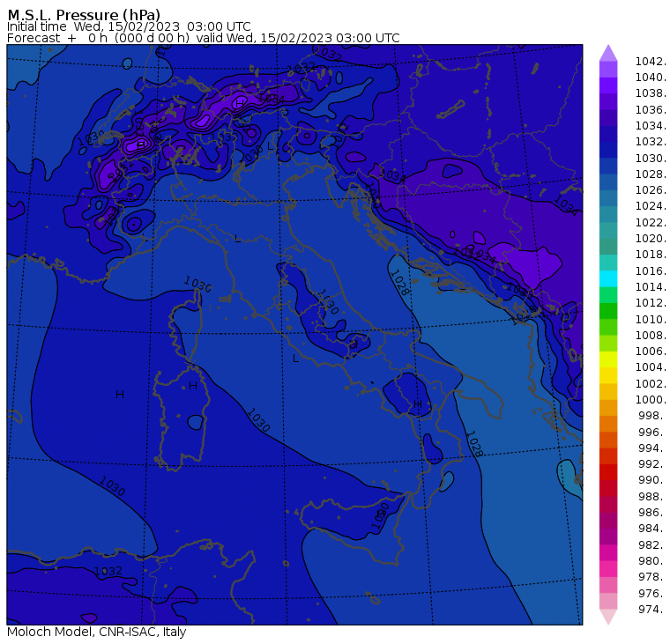Image resolution: width=670 pixels, height=644 pixels.
Task: Click the "1032." legend value
Action: click(651, 141)
